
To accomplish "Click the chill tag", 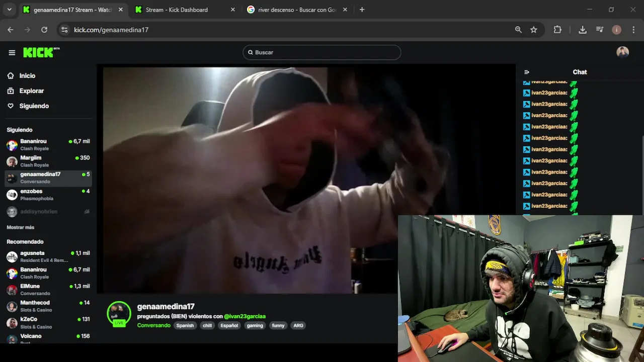I will 207,325.
